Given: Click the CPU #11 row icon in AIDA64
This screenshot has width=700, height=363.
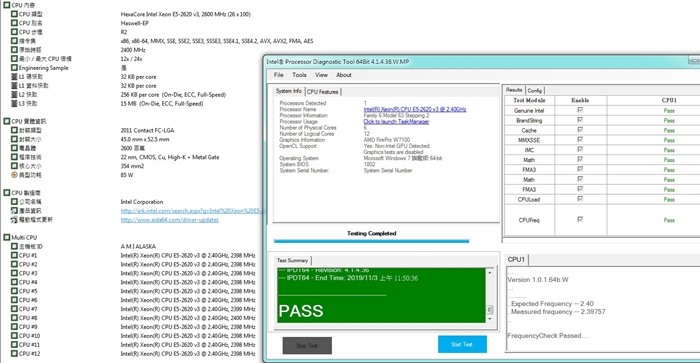Looking at the screenshot, I should [14, 345].
